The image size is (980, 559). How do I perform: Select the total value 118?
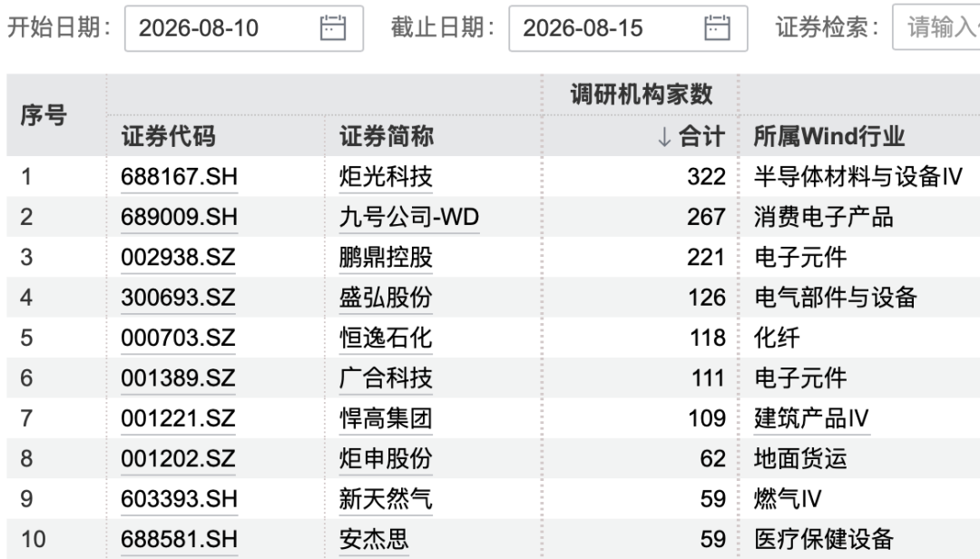[708, 338]
